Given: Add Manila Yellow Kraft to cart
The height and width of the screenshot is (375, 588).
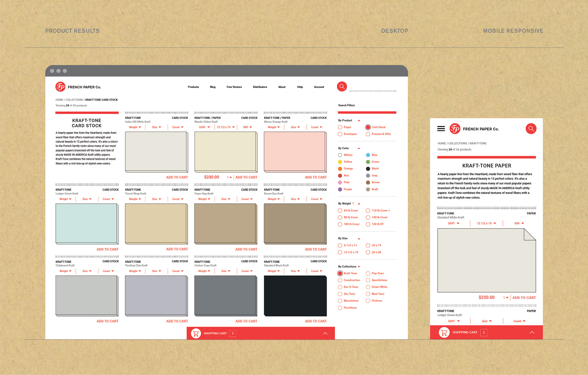Looking at the screenshot, I should click(x=246, y=177).
